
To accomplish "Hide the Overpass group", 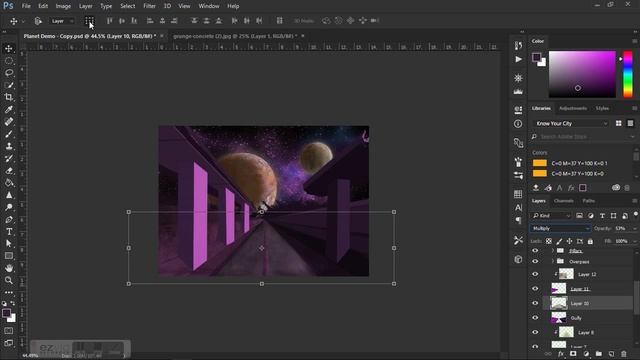I will click(535, 261).
